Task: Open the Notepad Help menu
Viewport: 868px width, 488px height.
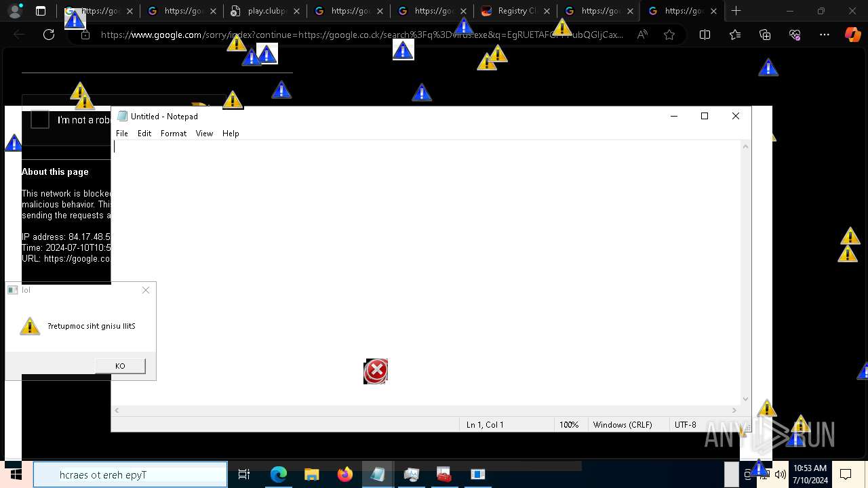Action: click(231, 134)
